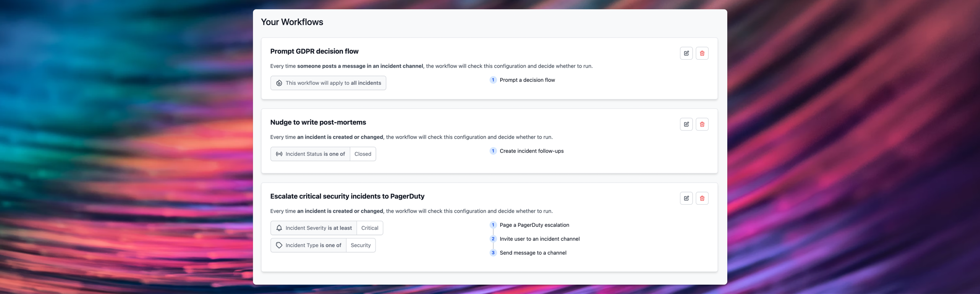Delete the Nudge to write post-mortems workflow

coord(702,124)
